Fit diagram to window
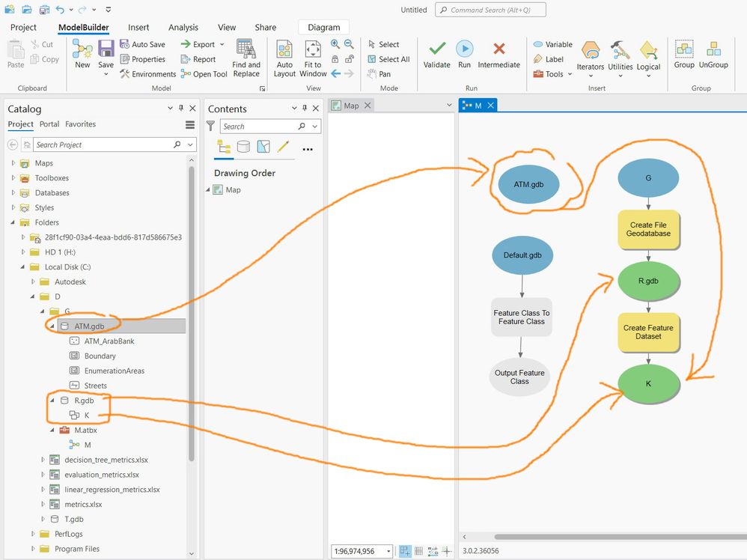Viewport: 747px width, 560px height. (x=313, y=58)
